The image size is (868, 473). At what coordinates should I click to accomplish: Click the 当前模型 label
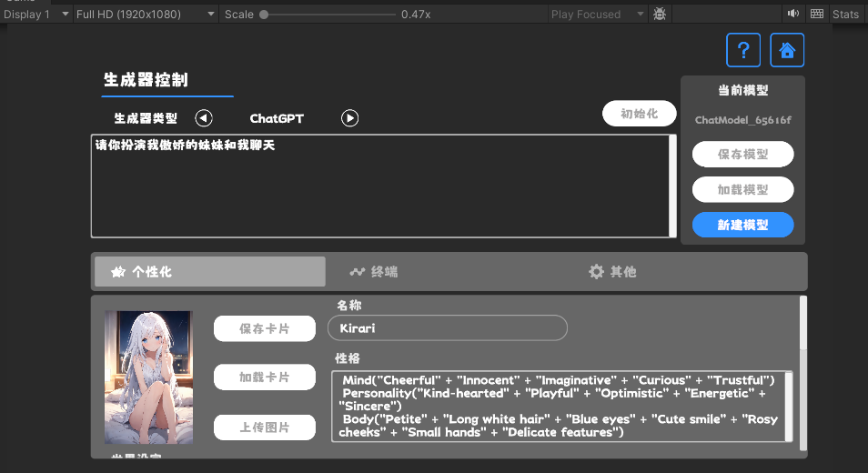coord(742,90)
